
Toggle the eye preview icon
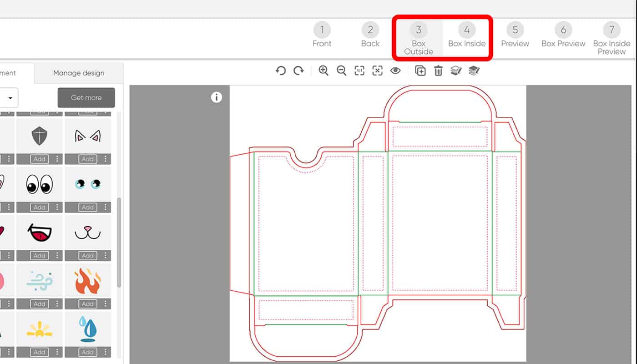click(x=395, y=71)
